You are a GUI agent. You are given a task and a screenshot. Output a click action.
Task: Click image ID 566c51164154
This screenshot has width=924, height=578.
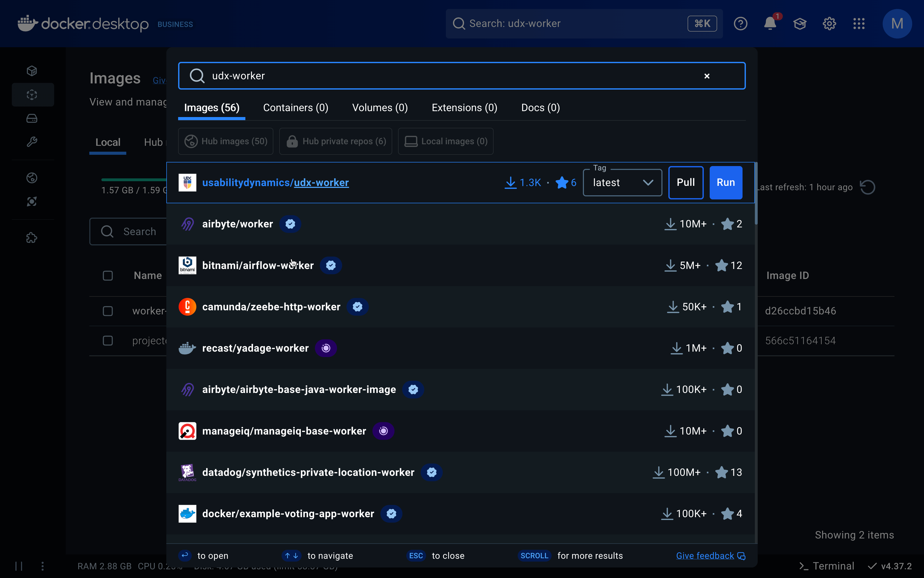[801, 341]
